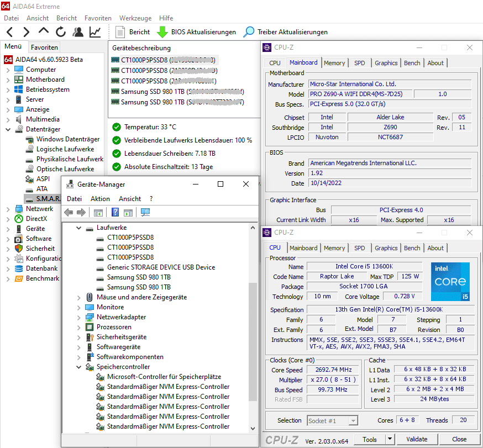The width and height of the screenshot is (483, 448).
Task: Click the scan for hardware changes monitor icon
Action: (145, 213)
